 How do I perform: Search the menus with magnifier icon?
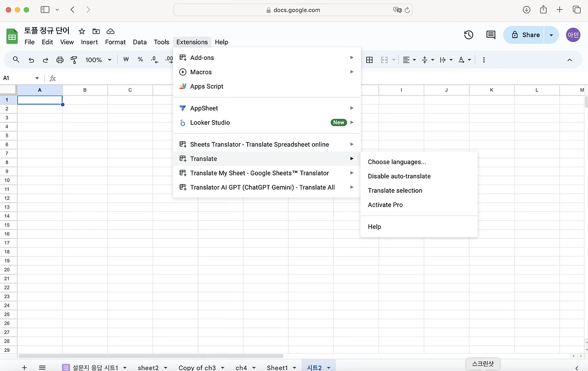(x=16, y=60)
